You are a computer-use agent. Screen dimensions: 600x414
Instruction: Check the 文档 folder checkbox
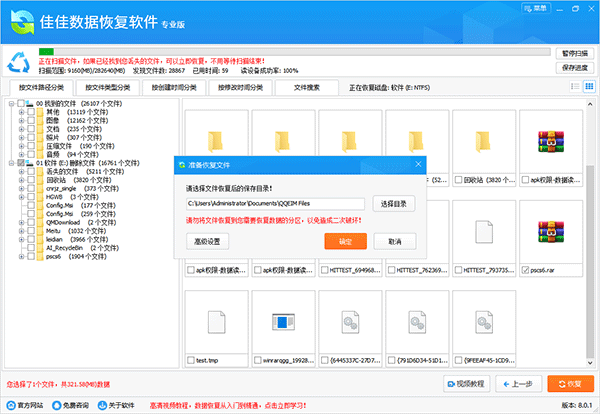pos(31,129)
